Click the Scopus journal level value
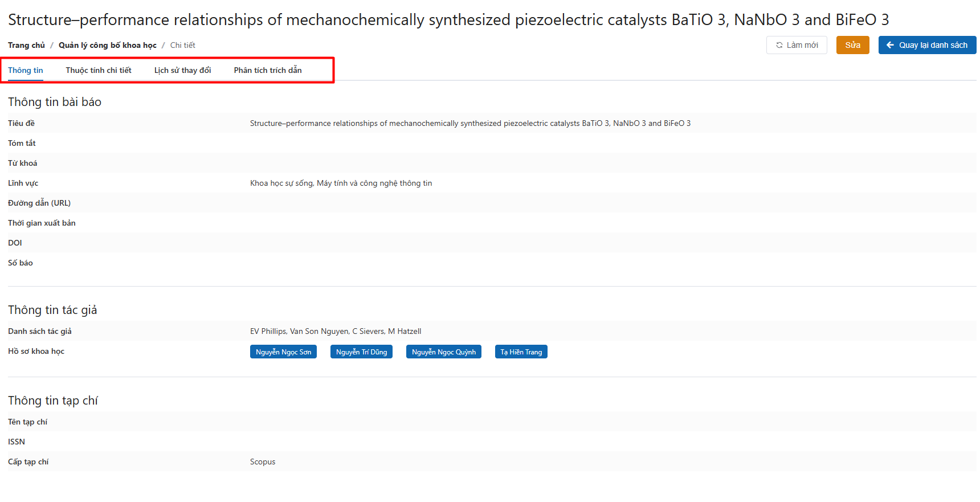980x502 pixels. pos(263,462)
